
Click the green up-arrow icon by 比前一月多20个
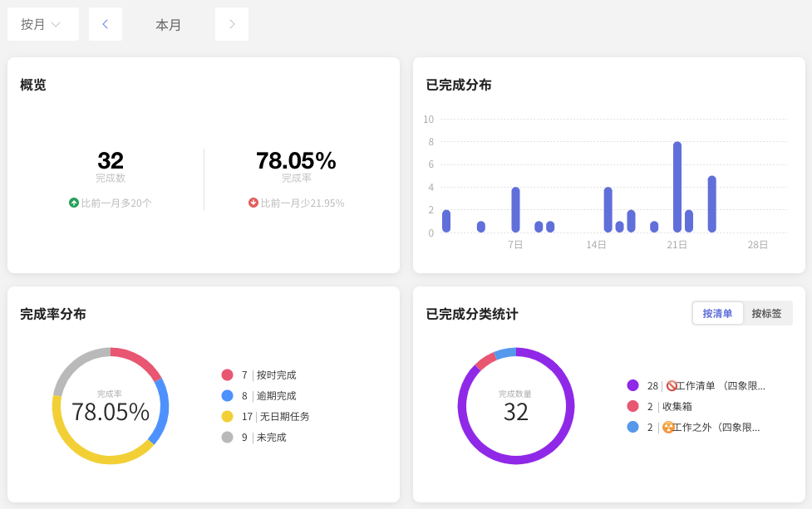(x=73, y=203)
